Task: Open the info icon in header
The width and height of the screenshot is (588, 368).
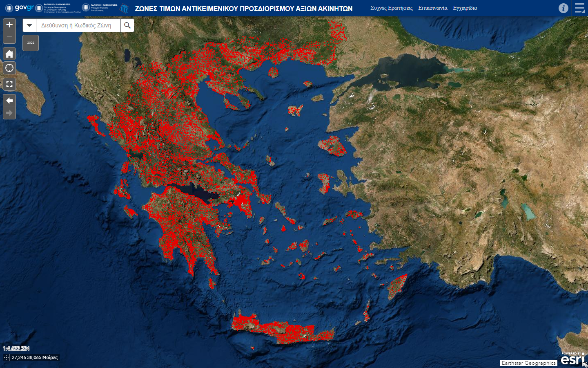Action: pyautogui.click(x=563, y=8)
